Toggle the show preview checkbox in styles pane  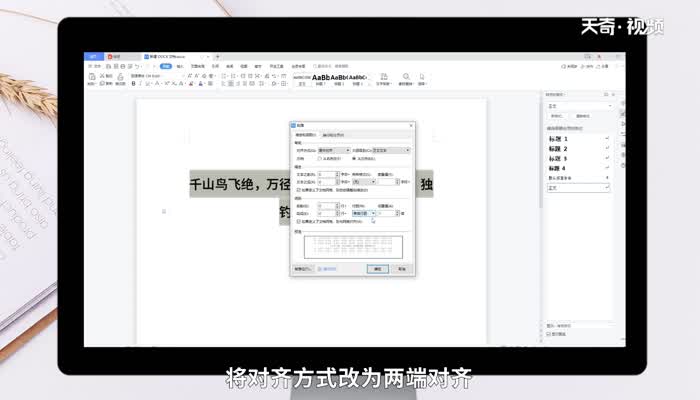click(x=549, y=334)
